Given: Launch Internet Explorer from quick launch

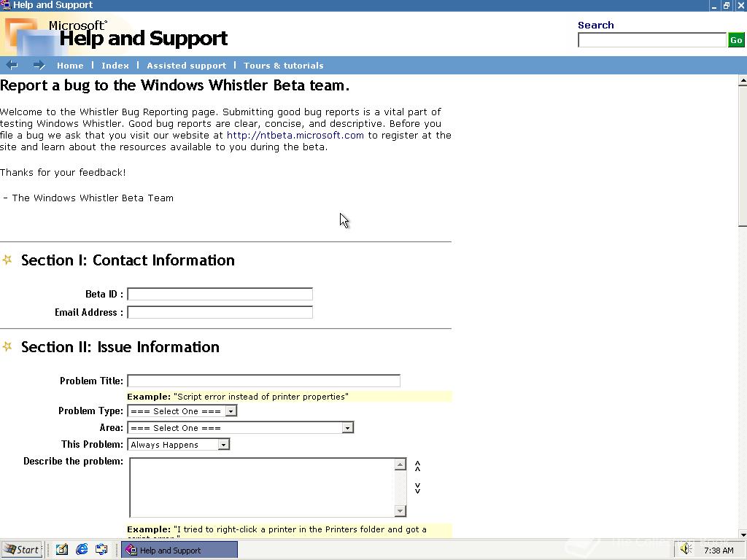Looking at the screenshot, I should click(x=82, y=550).
